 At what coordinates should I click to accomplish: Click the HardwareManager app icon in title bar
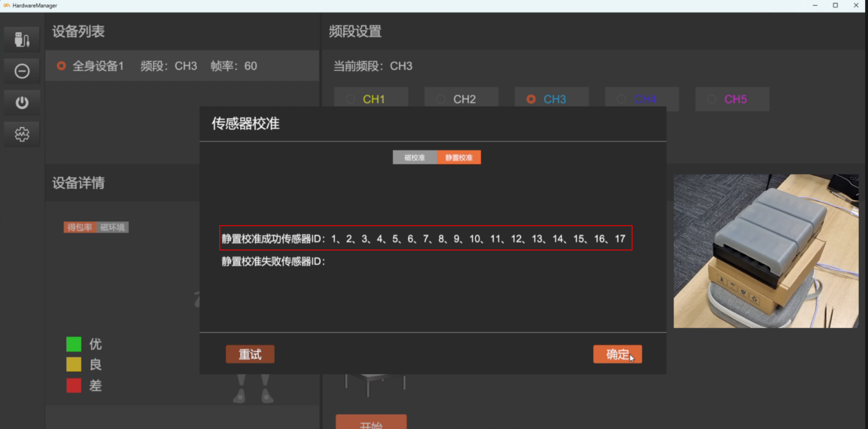click(x=7, y=5)
